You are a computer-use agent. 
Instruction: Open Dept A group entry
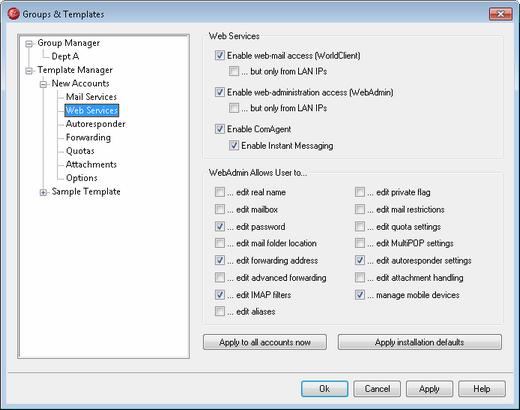[x=65, y=56]
